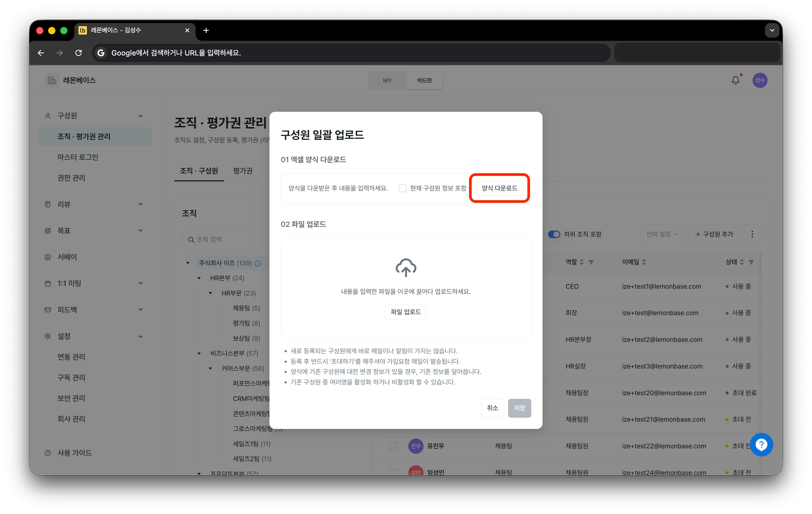
Task: Open 구독 관리 in sidebar
Action: 71,377
